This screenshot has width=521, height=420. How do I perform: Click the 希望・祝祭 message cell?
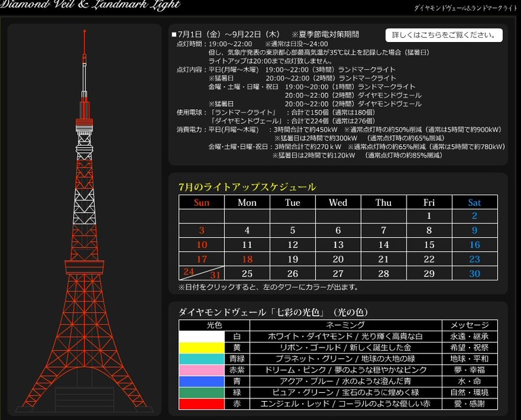pyautogui.click(x=470, y=348)
